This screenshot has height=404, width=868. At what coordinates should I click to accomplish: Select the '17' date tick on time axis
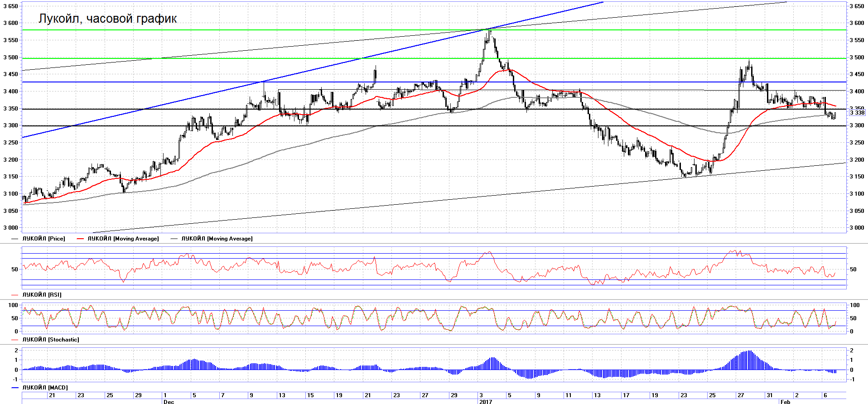click(626, 395)
